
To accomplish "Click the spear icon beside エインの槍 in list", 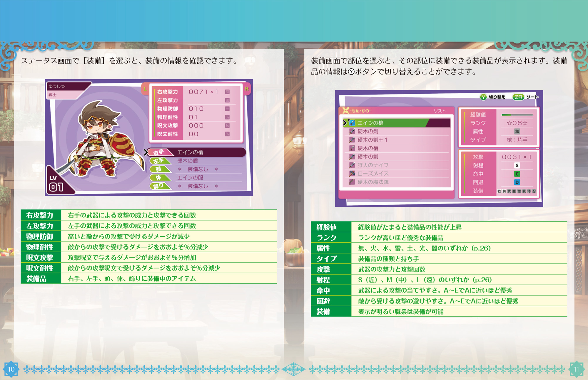I will (x=352, y=123).
